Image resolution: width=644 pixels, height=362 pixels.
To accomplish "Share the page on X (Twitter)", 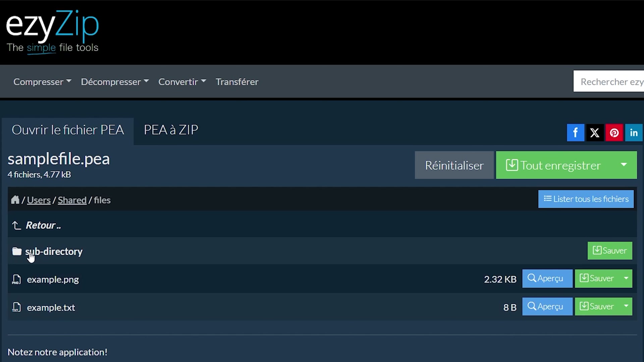I will pos(595,133).
